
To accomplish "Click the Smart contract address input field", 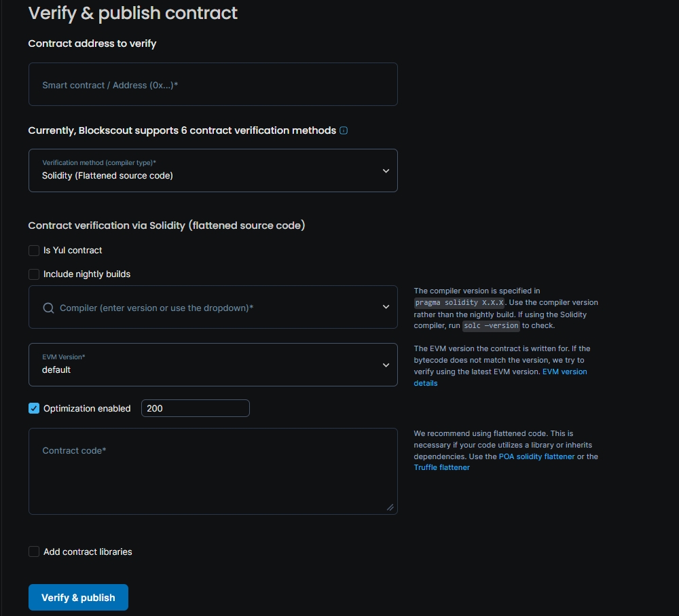I will point(213,85).
